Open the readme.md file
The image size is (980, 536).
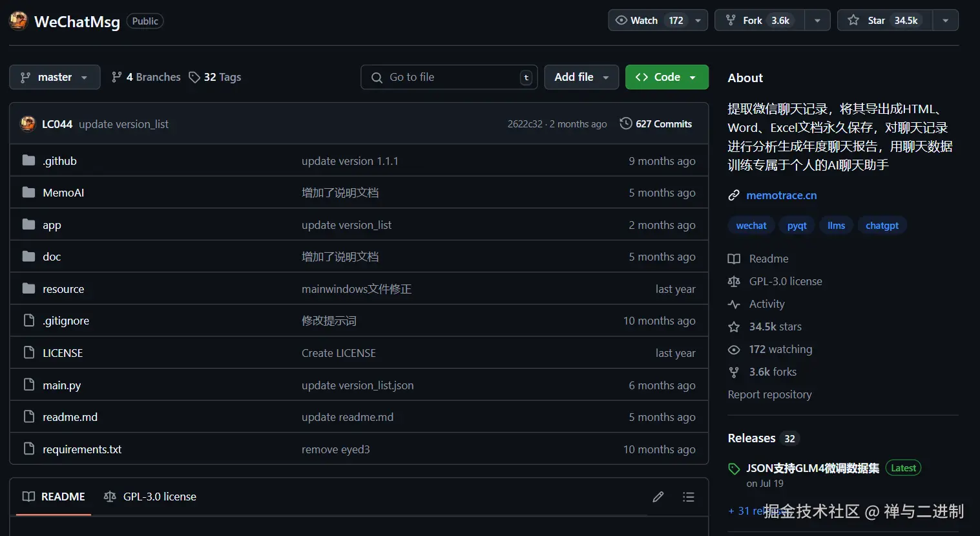coord(70,417)
